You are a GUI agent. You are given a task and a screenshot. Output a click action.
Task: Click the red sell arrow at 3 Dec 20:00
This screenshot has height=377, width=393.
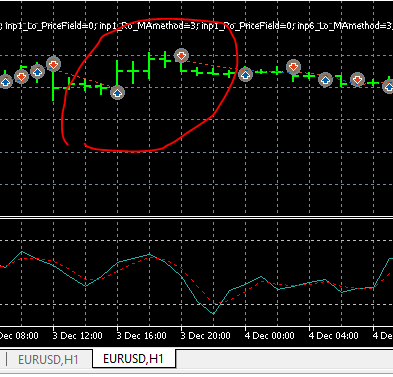pos(181,56)
